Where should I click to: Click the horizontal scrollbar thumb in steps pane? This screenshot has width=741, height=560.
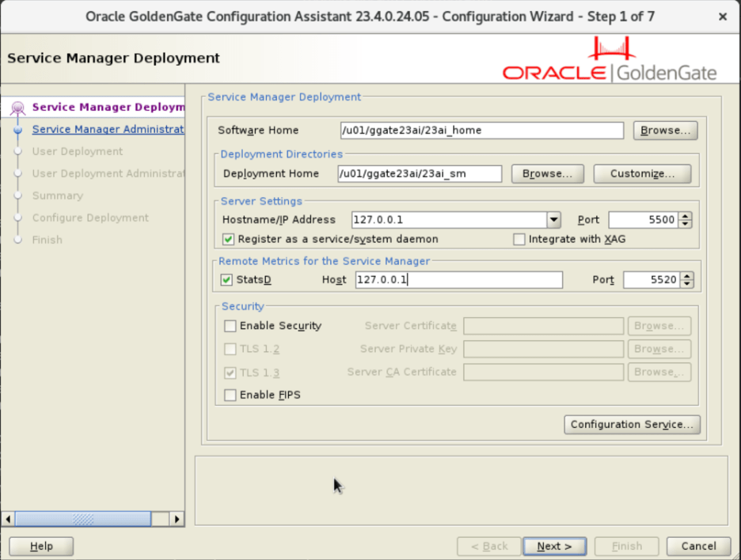pos(83,519)
